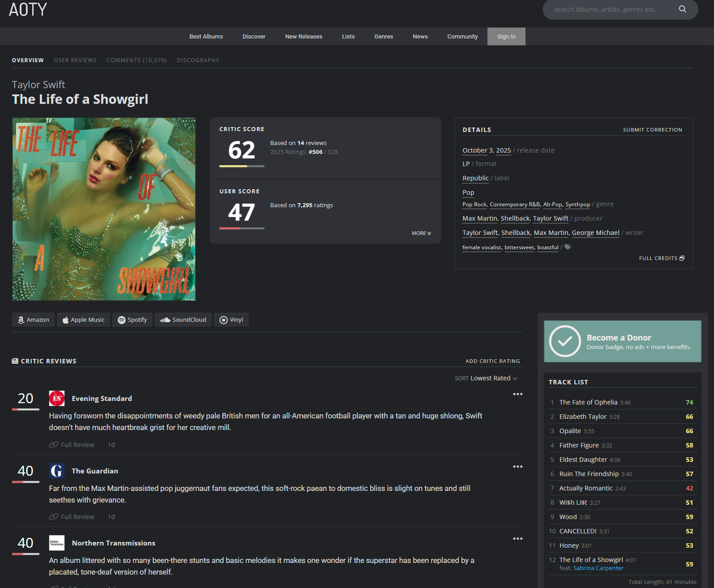Click the Taylor Swift artist name heading
Viewport: 714px width, 588px height.
[38, 85]
